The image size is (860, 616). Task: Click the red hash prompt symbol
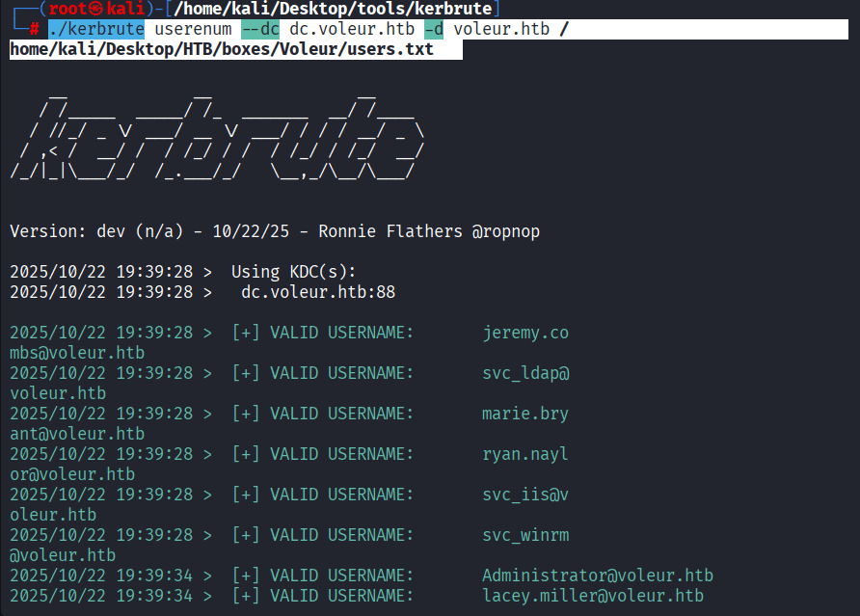34,30
